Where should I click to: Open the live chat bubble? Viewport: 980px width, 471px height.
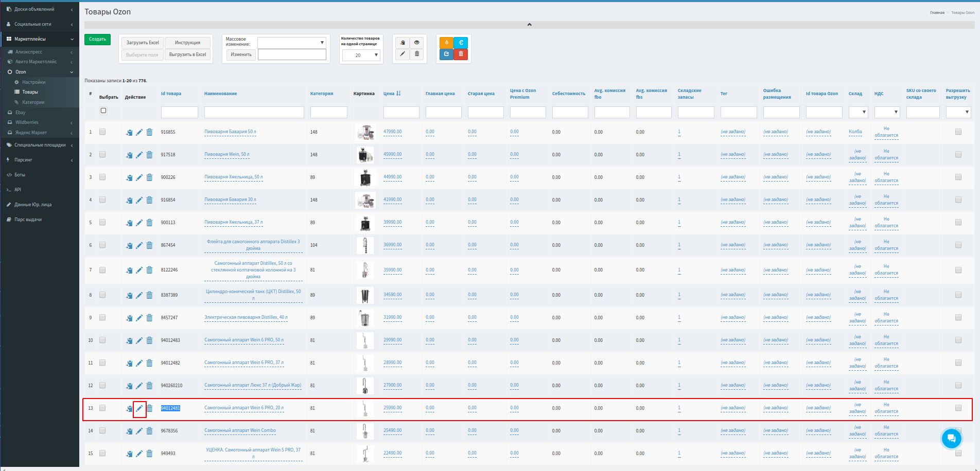pos(951,439)
